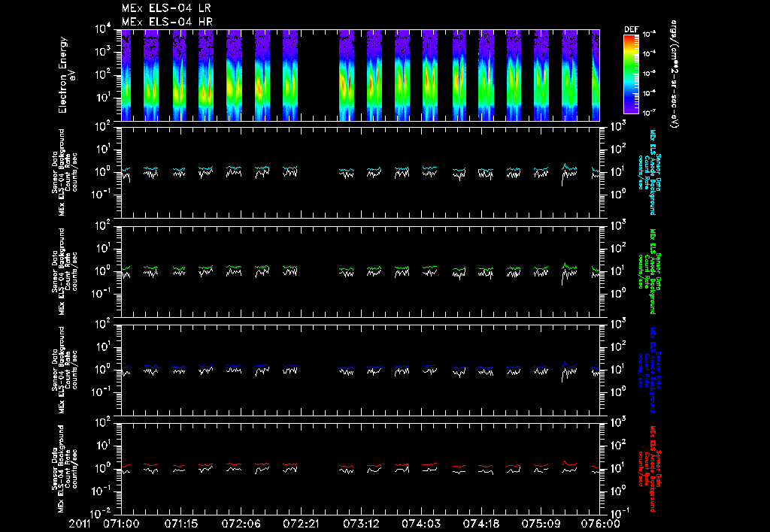Select the green right-side axis label

click(648, 271)
